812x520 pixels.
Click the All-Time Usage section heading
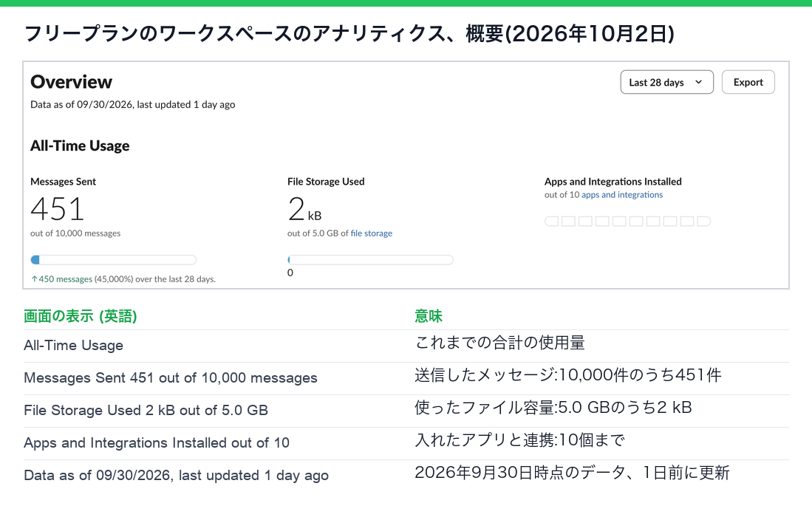point(80,146)
